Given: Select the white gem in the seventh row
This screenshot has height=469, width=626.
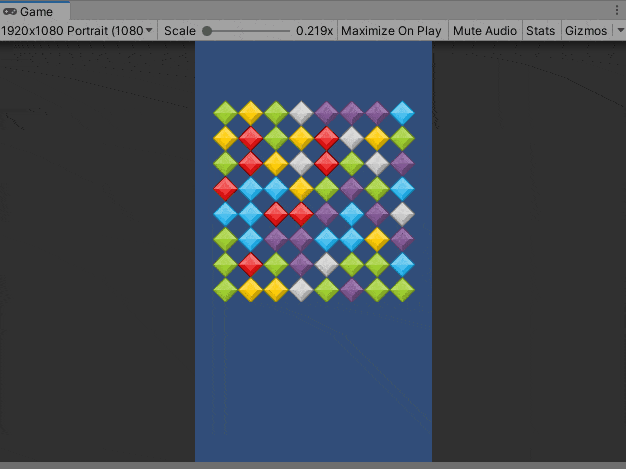Looking at the screenshot, I should (327, 264).
